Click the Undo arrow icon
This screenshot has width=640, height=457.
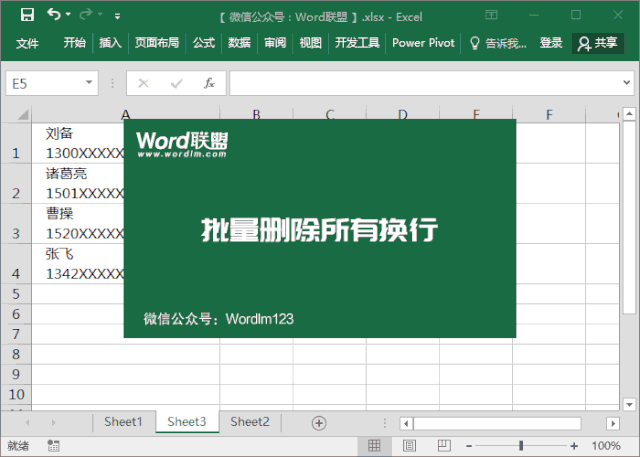click(x=53, y=15)
